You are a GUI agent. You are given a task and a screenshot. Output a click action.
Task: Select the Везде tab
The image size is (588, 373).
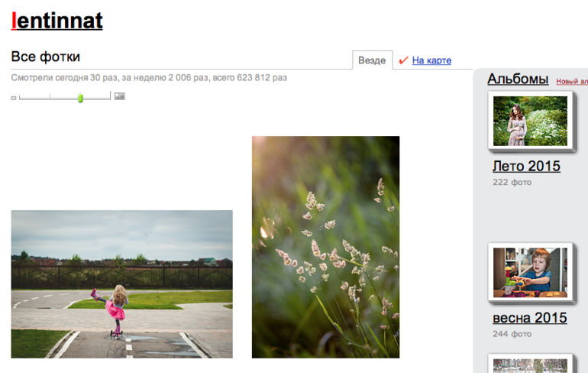pyautogui.click(x=372, y=60)
